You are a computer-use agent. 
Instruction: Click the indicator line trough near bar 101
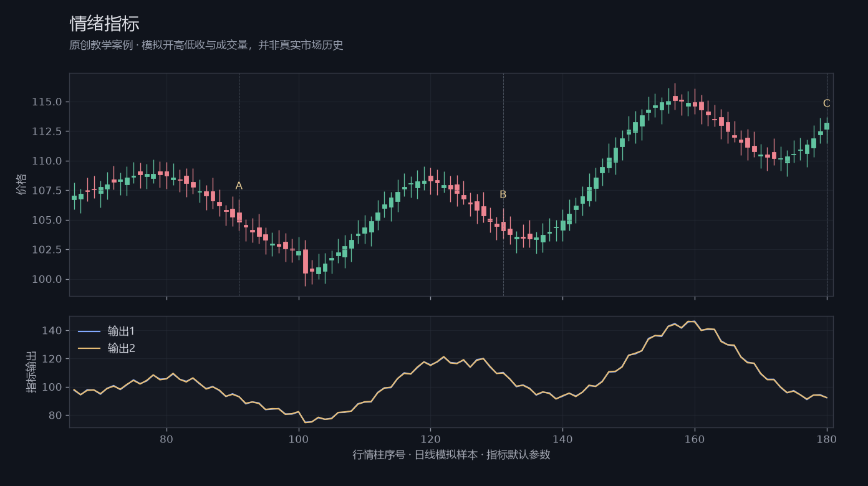tap(306, 422)
